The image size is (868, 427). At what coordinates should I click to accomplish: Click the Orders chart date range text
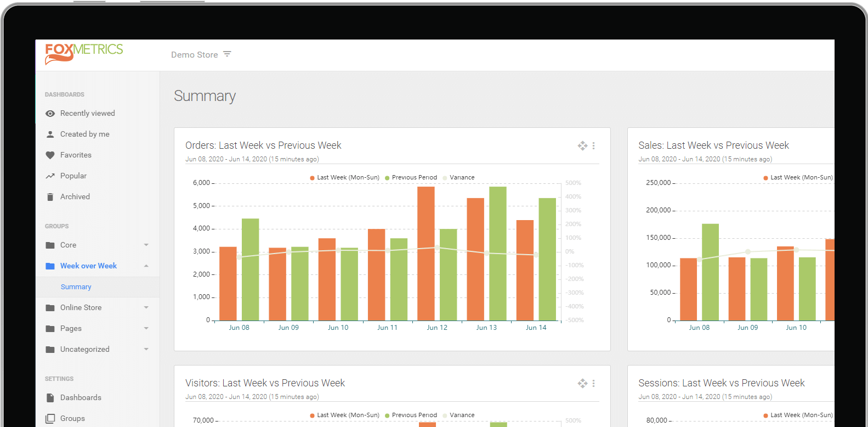tap(252, 159)
